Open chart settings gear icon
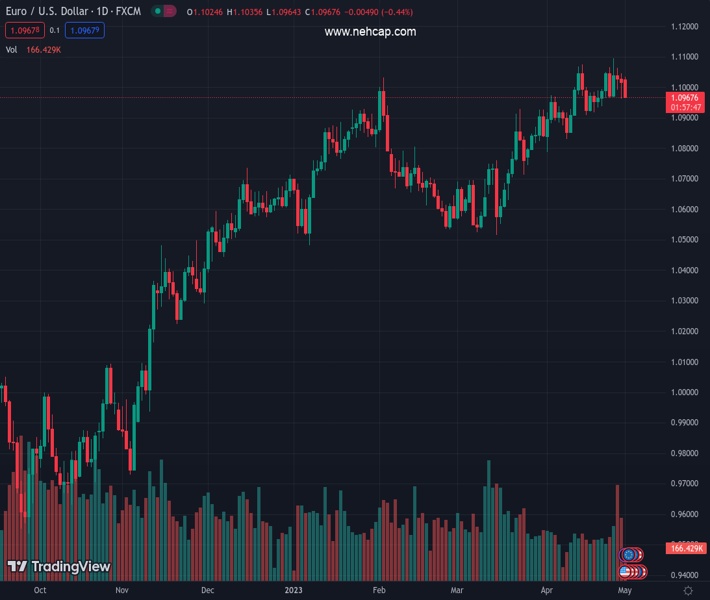The width and height of the screenshot is (710, 600). coord(687,591)
